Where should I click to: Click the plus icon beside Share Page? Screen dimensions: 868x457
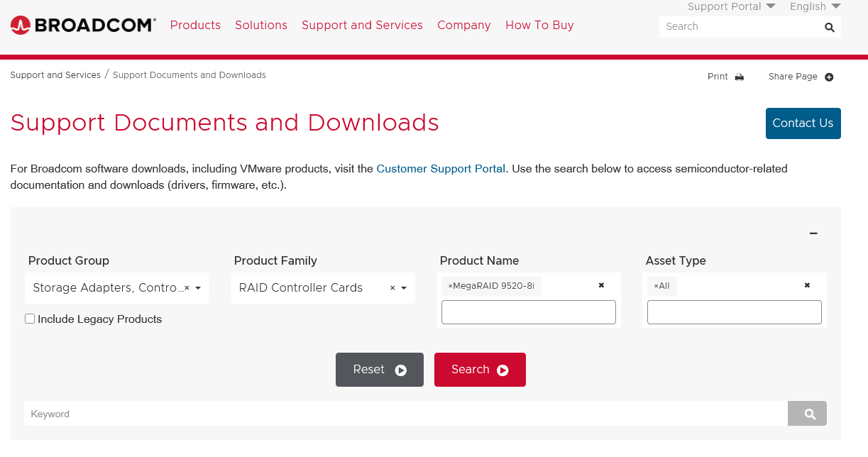tap(829, 77)
